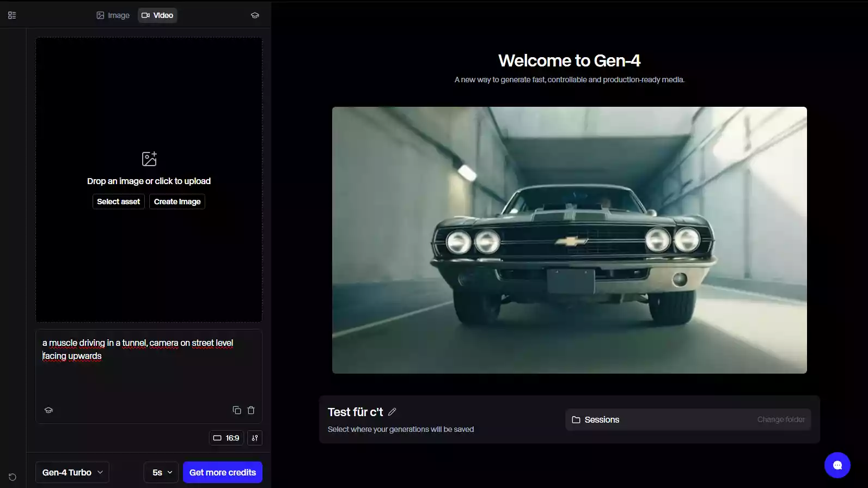The width and height of the screenshot is (868, 488).
Task: Click the Create Image button
Action: [x=177, y=202]
